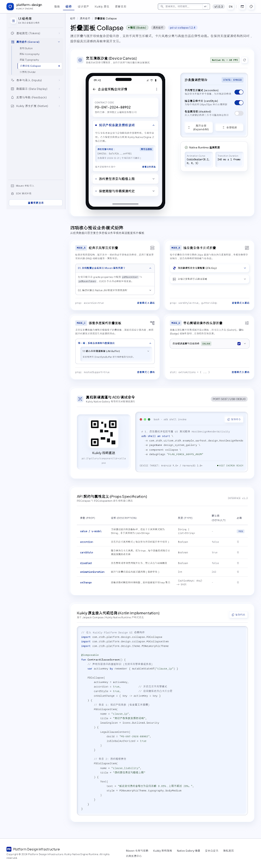Click the 真机联调通道 section icon
The height and width of the screenshot is (868, 261).
[x=81, y=399]
